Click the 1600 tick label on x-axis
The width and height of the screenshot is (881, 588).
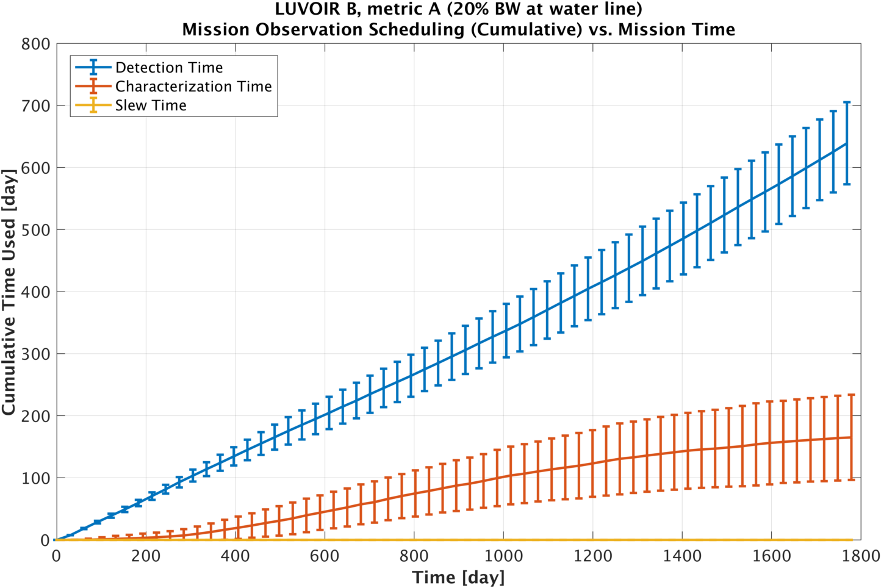tap(771, 556)
